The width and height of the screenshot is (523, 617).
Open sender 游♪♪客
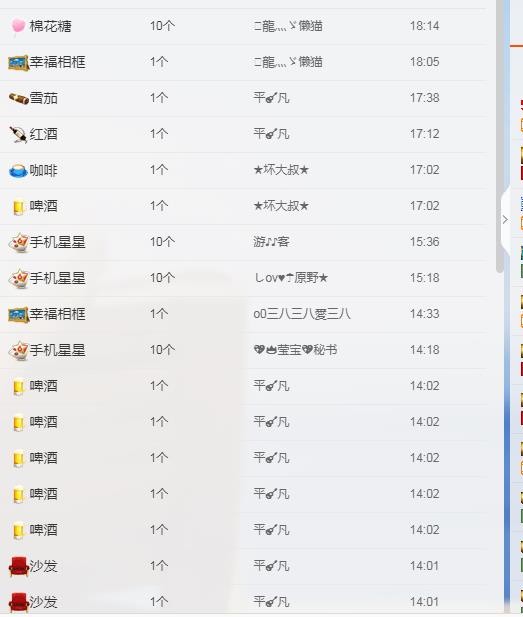pyautogui.click(x=272, y=242)
